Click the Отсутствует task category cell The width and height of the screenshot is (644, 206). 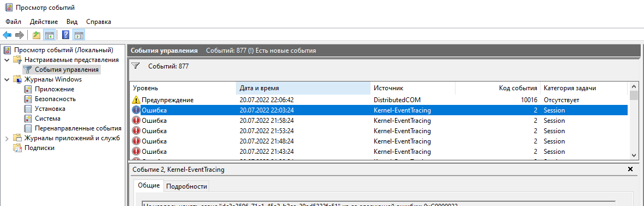point(561,100)
